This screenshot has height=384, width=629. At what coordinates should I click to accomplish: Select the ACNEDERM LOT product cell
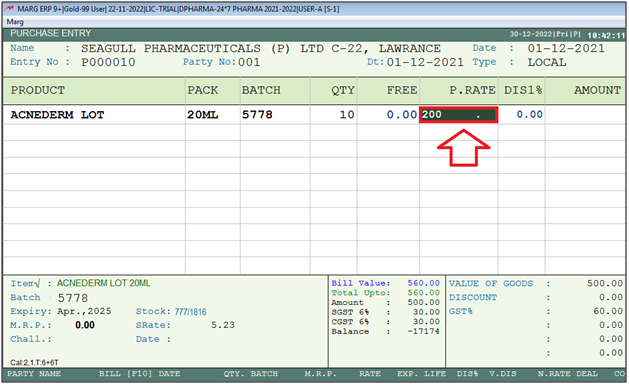[x=57, y=115]
